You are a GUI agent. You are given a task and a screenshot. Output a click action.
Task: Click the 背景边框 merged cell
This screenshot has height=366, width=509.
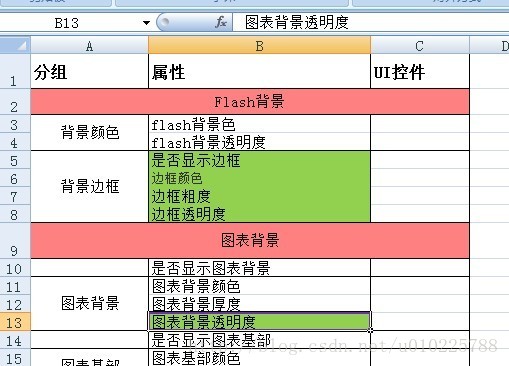click(89, 187)
